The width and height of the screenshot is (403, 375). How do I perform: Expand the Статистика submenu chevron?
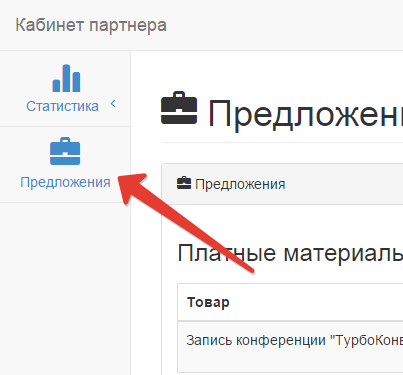(113, 104)
